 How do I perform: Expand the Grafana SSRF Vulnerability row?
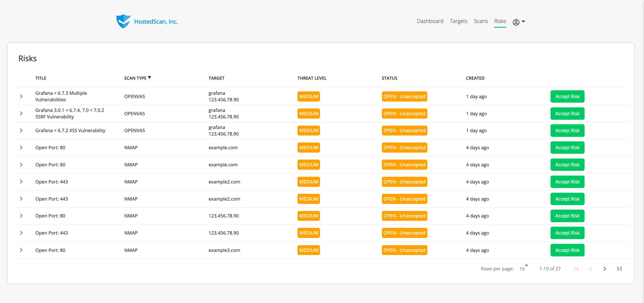[21, 113]
